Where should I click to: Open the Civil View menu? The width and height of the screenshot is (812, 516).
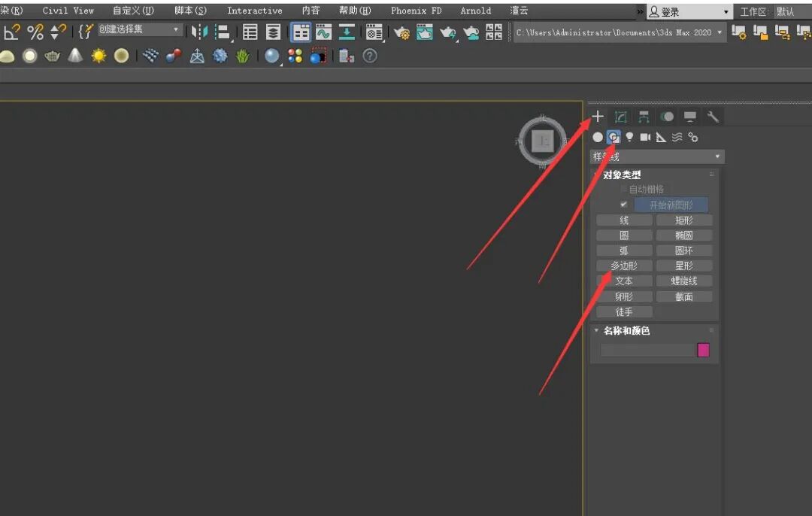[x=68, y=11]
